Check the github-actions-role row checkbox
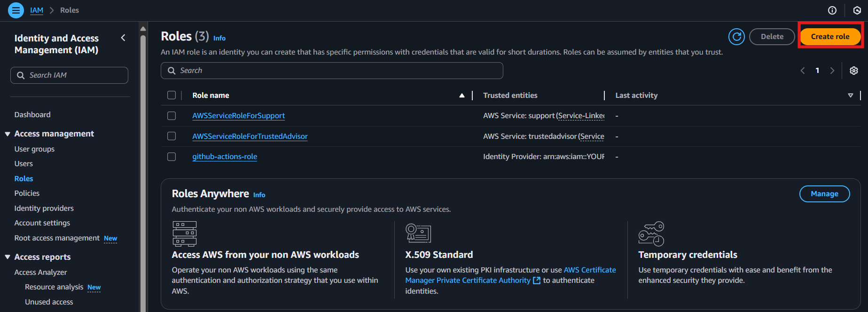This screenshot has width=868, height=312. 172,157
